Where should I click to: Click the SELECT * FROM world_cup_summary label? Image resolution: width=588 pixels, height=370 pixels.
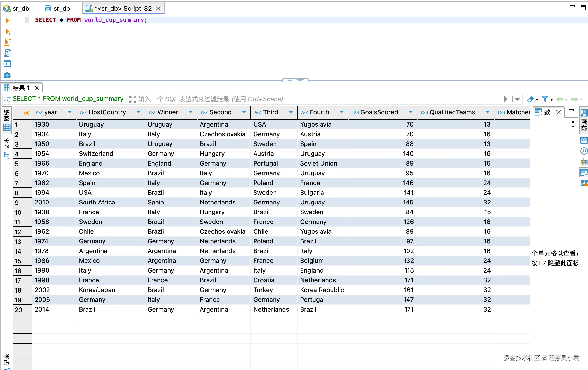click(x=68, y=99)
